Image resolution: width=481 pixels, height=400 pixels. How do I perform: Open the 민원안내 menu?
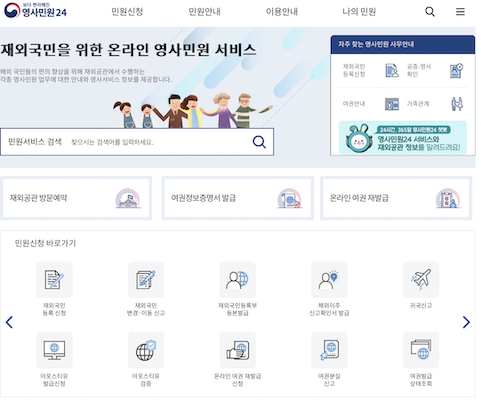[x=204, y=12]
